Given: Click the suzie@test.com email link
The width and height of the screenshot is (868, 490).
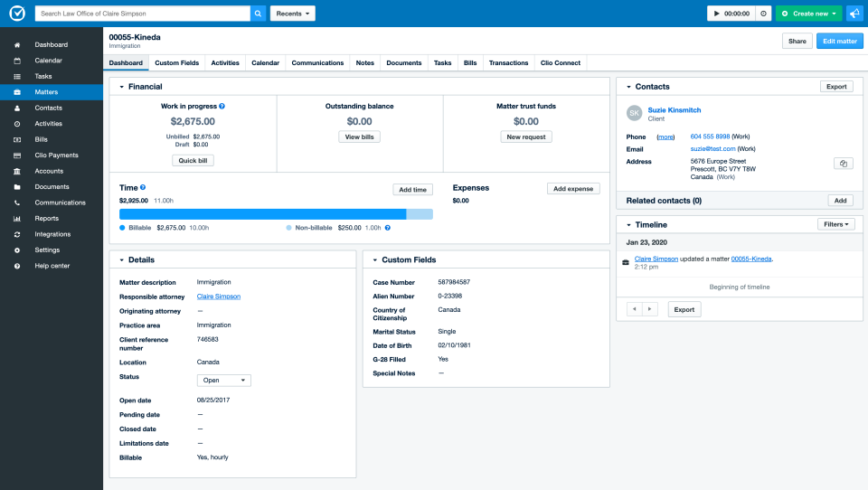Looking at the screenshot, I should coord(713,149).
